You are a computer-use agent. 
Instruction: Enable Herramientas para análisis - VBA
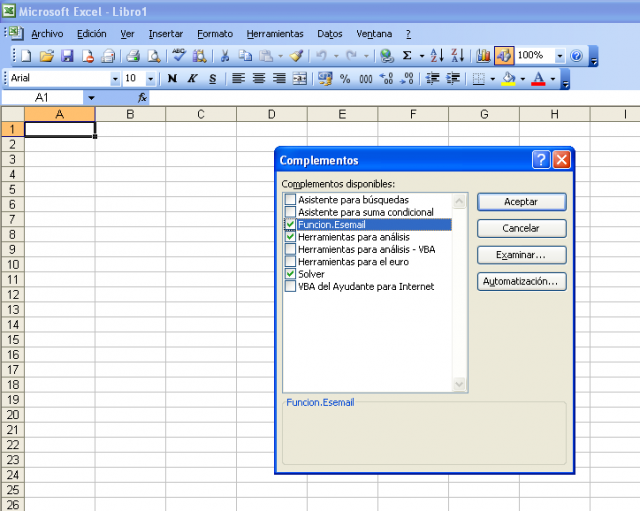coord(290,249)
